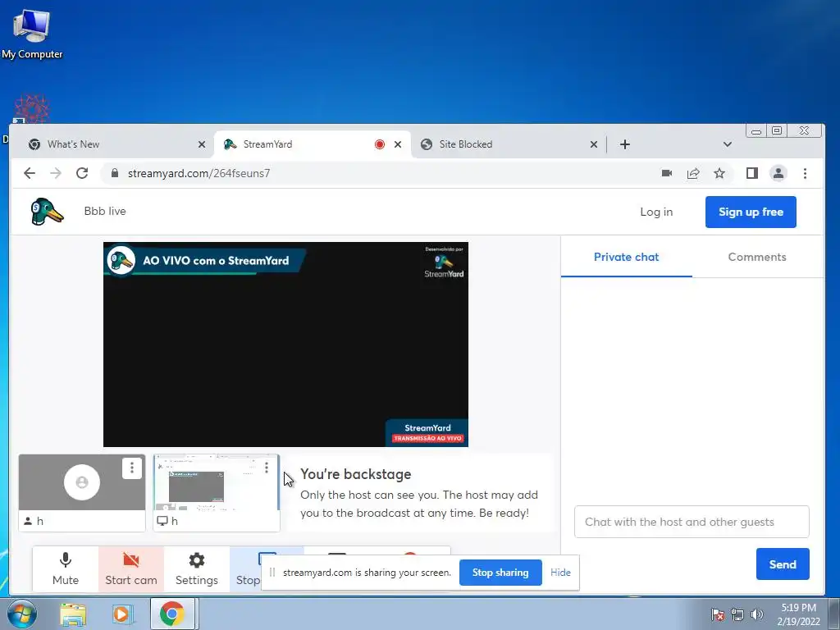
Task: Open Windows Start menu
Action: [x=21, y=614]
